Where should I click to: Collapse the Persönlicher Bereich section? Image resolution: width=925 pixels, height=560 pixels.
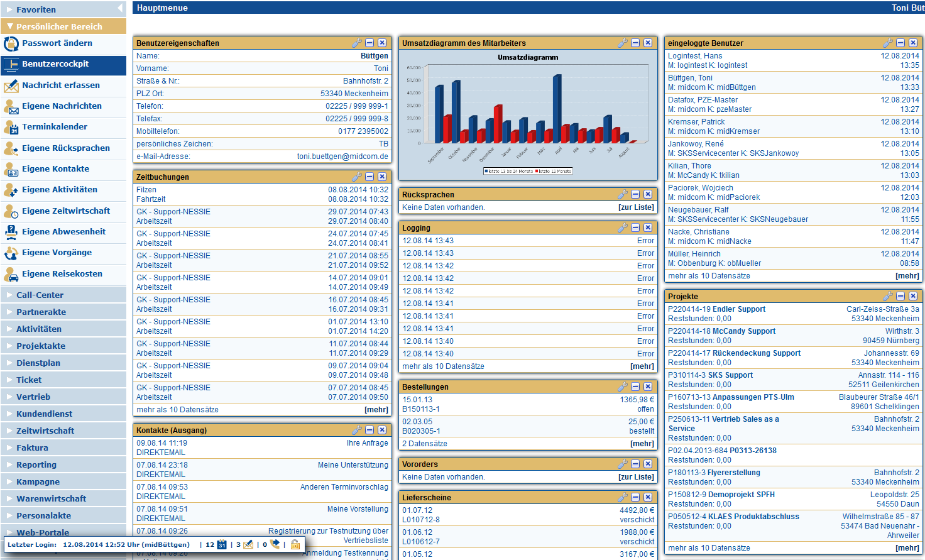59,26
